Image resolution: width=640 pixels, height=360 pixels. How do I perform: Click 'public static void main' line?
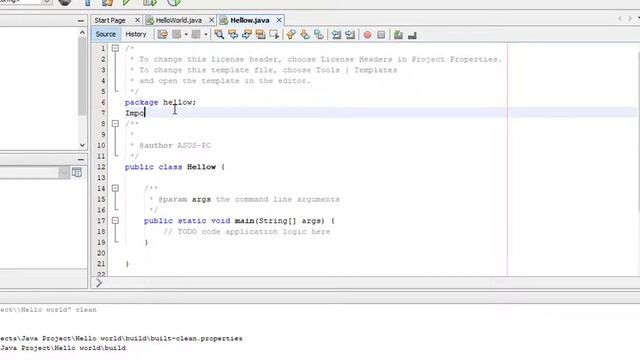click(x=239, y=221)
